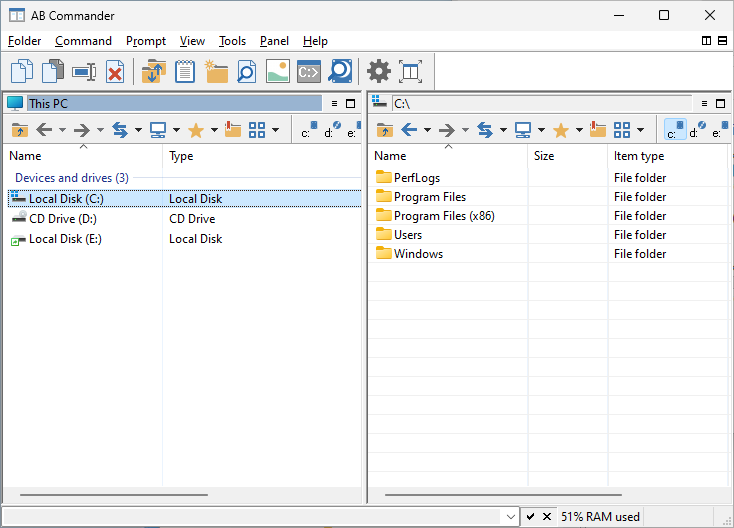Image resolution: width=734 pixels, height=528 pixels.
Task: Click left panel bookmarked folder icon
Action: [x=233, y=130]
